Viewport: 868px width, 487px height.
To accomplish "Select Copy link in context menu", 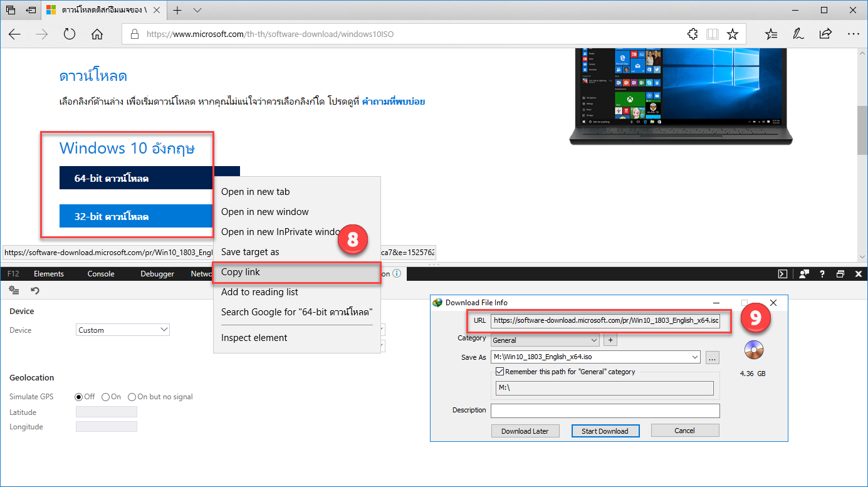I will click(x=297, y=272).
